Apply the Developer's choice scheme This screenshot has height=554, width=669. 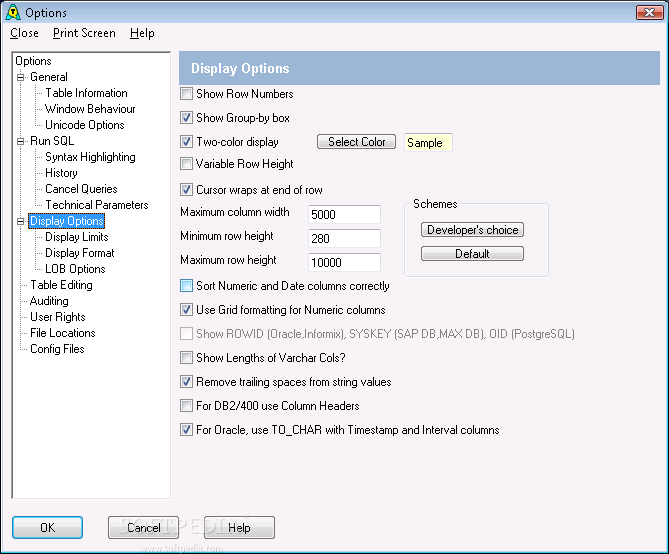point(472,230)
